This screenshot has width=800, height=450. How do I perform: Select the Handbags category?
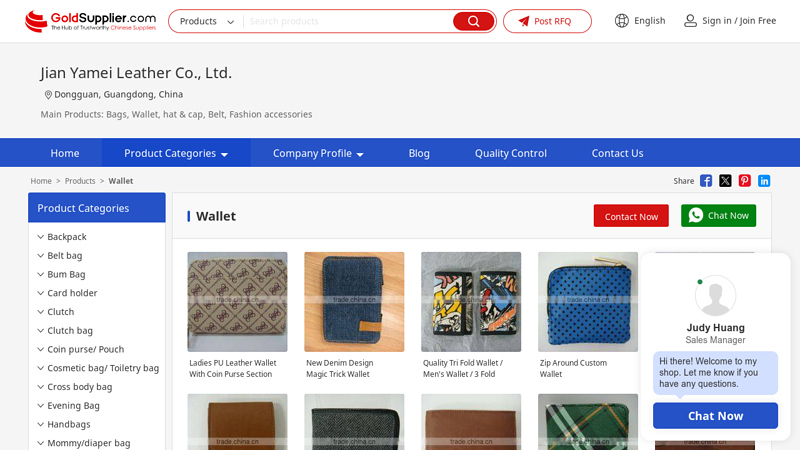[x=69, y=424]
